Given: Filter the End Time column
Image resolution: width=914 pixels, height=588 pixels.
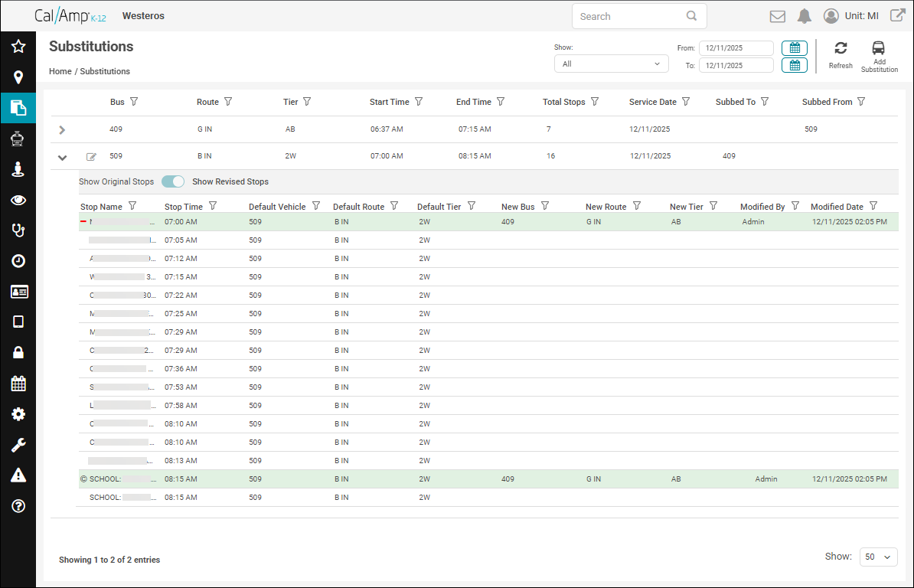Looking at the screenshot, I should click(x=501, y=101).
